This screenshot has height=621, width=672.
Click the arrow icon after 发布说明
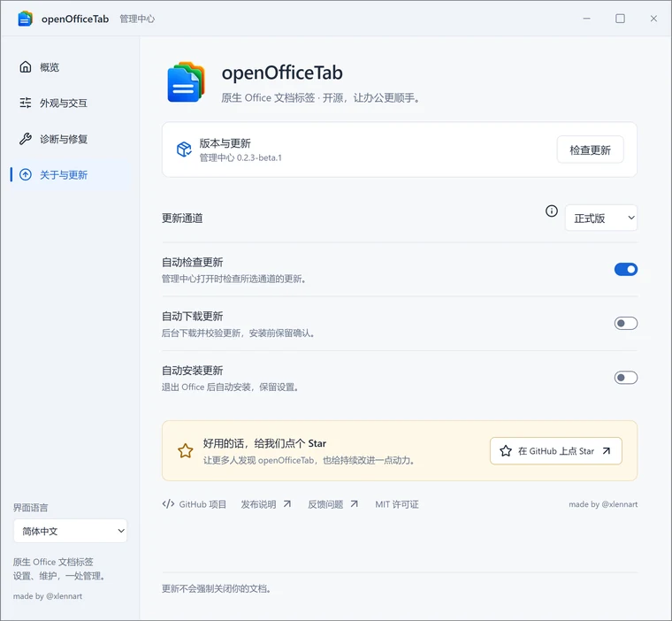click(x=287, y=504)
